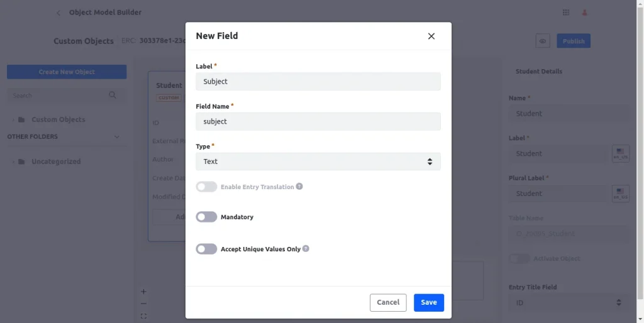Click the page vertical scrollbar

pyautogui.click(x=640, y=152)
